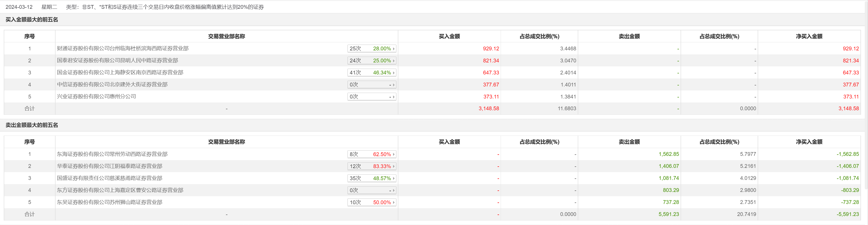The width and height of the screenshot is (868, 225).
Task: Open 中信证券北京建外大街证券营业部 link
Action: pyautogui.click(x=112, y=85)
